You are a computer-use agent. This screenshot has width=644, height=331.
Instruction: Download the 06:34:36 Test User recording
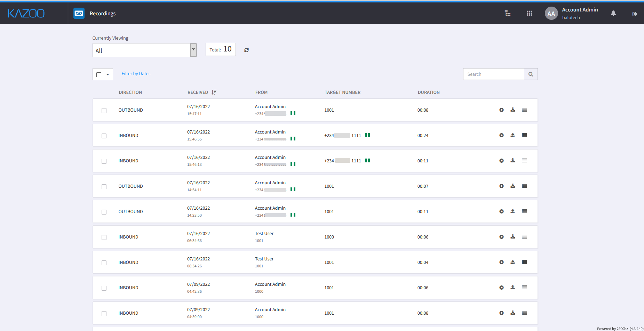coord(513,237)
